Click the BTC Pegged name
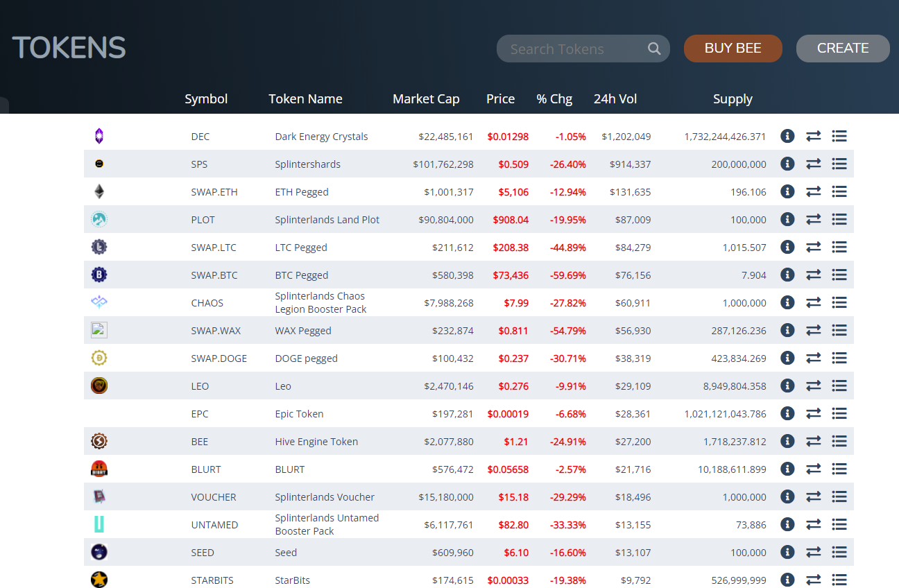 click(x=302, y=275)
